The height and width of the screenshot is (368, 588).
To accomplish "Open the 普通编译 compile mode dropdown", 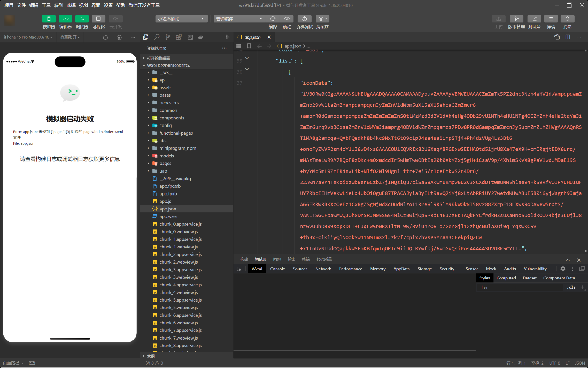I will click(x=239, y=19).
